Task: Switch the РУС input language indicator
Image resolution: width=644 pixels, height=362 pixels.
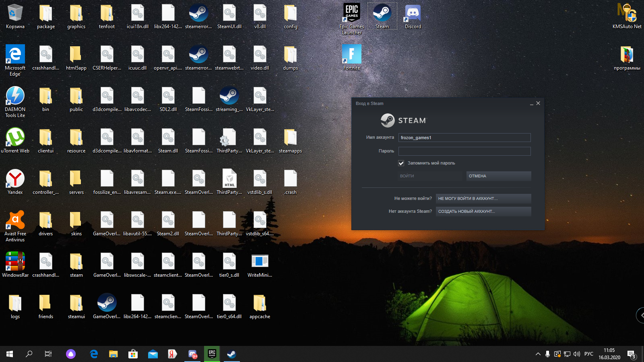Action: click(x=589, y=354)
